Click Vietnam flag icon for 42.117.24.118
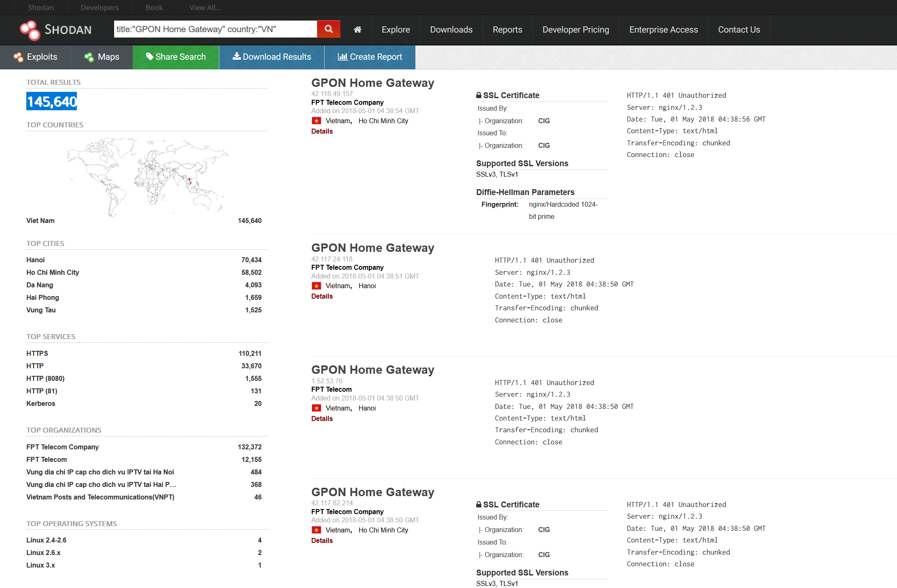Viewport: 897px width, 588px height. tap(316, 286)
